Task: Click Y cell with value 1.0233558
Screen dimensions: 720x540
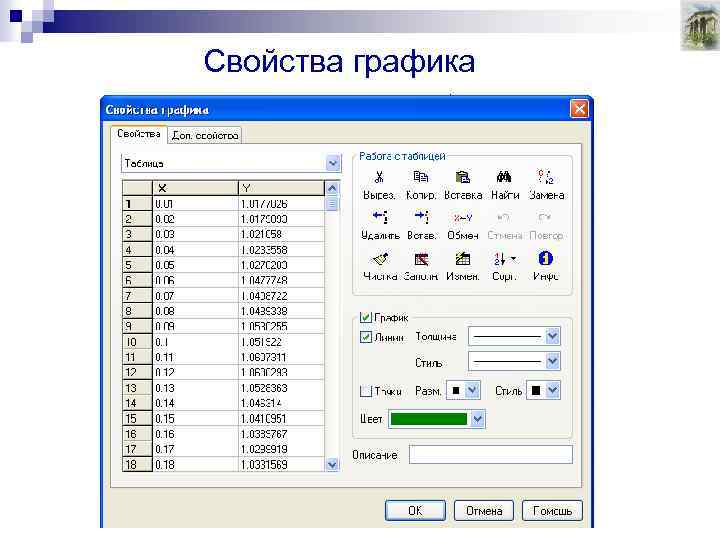Action: point(281,250)
